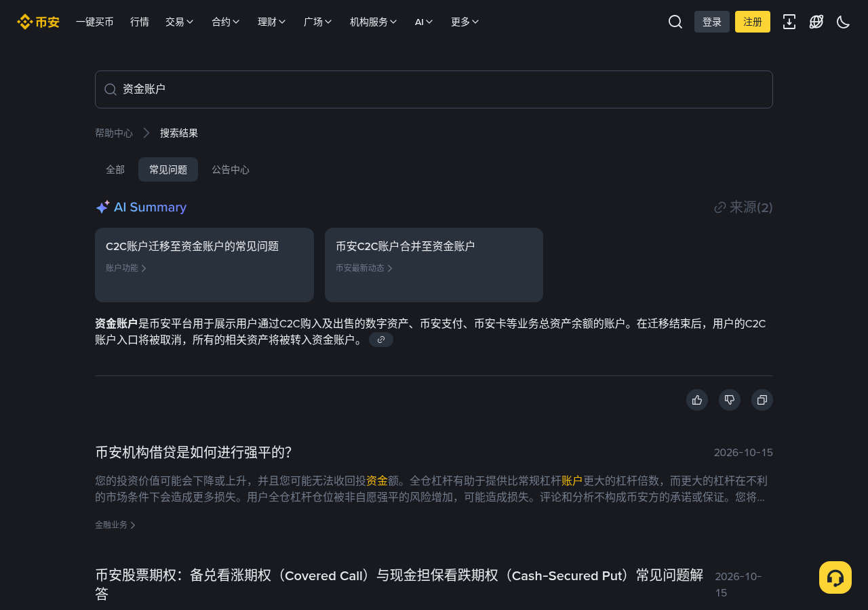This screenshot has height=610, width=868.
Task: Expand the AI dropdown in navigation
Action: pos(424,22)
